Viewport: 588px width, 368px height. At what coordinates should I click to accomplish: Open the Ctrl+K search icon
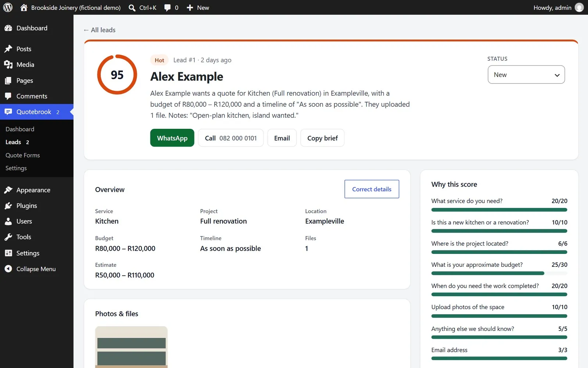pos(132,8)
